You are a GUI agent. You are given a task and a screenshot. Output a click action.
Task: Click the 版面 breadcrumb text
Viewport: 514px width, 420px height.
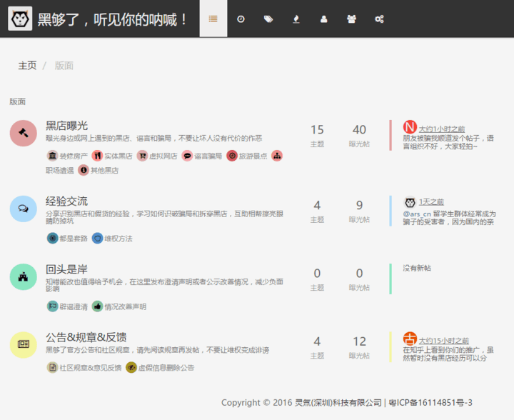coord(64,66)
